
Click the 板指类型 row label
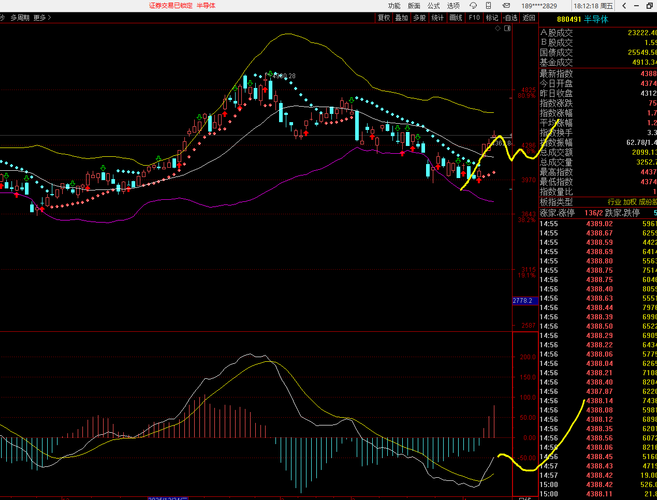click(556, 202)
